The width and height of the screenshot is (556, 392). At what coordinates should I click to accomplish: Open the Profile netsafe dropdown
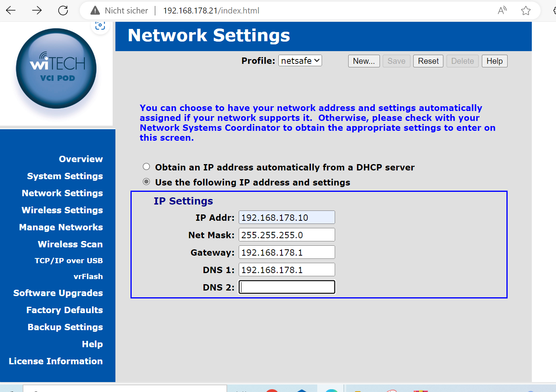[300, 61]
